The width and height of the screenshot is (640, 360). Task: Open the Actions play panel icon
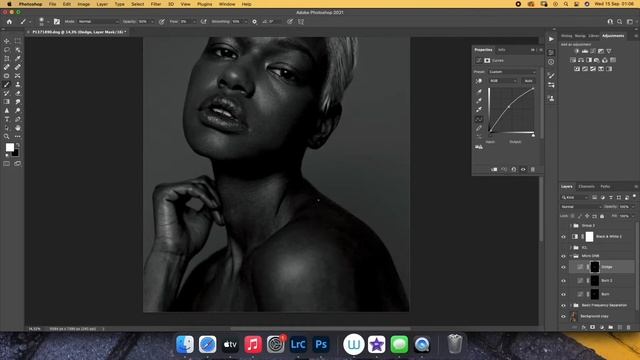coord(551,39)
